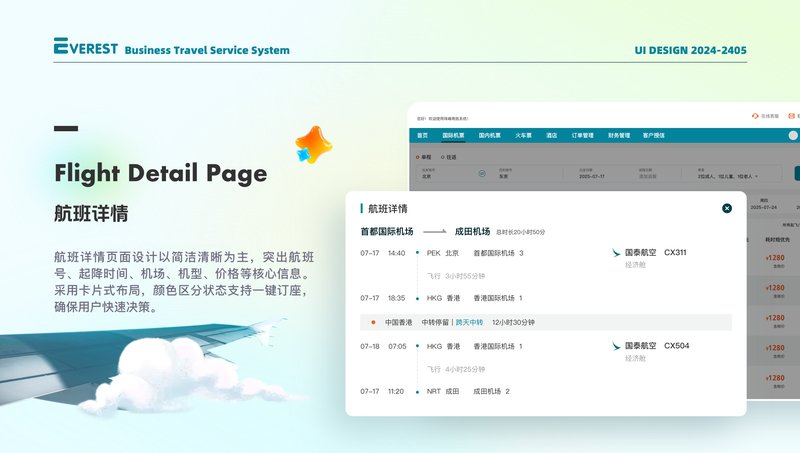Click Cathay Pacific logo next to CX311

[x=616, y=253]
